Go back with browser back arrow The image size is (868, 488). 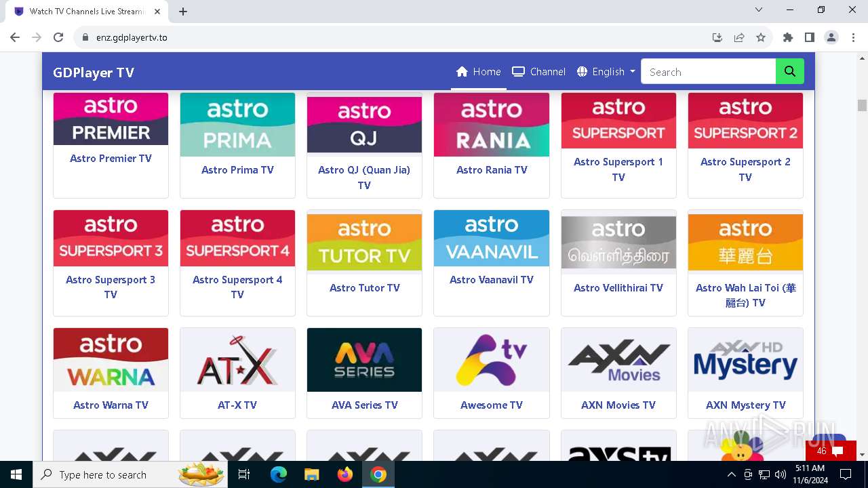click(x=15, y=37)
